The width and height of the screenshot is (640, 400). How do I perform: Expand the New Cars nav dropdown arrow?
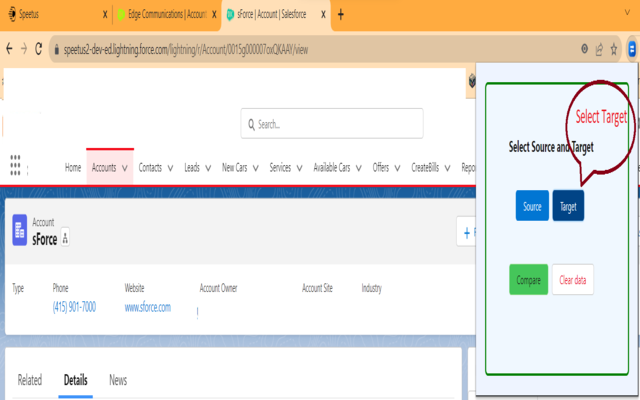coord(256,168)
